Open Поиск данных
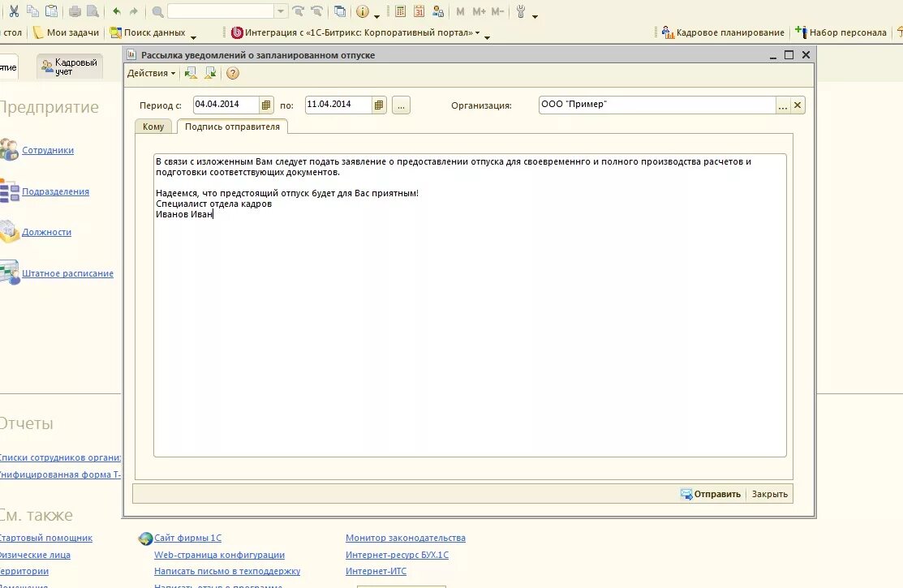This screenshot has height=588, width=903. point(148,32)
